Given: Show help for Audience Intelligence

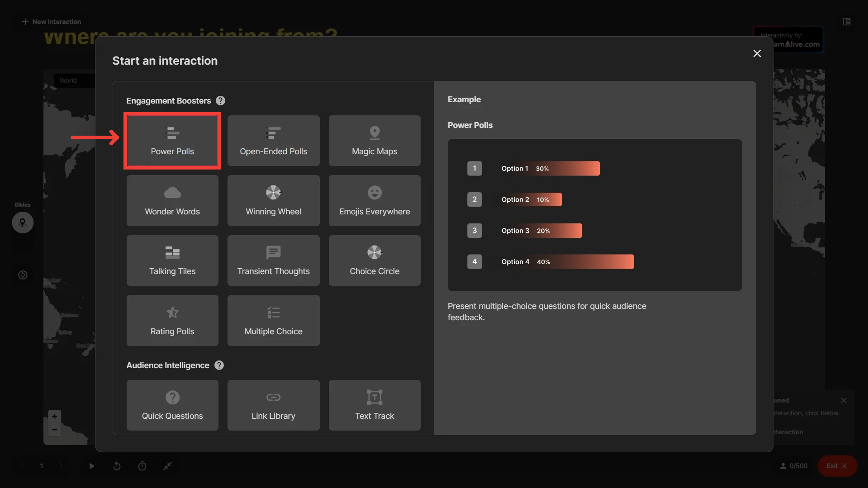Looking at the screenshot, I should point(219,365).
